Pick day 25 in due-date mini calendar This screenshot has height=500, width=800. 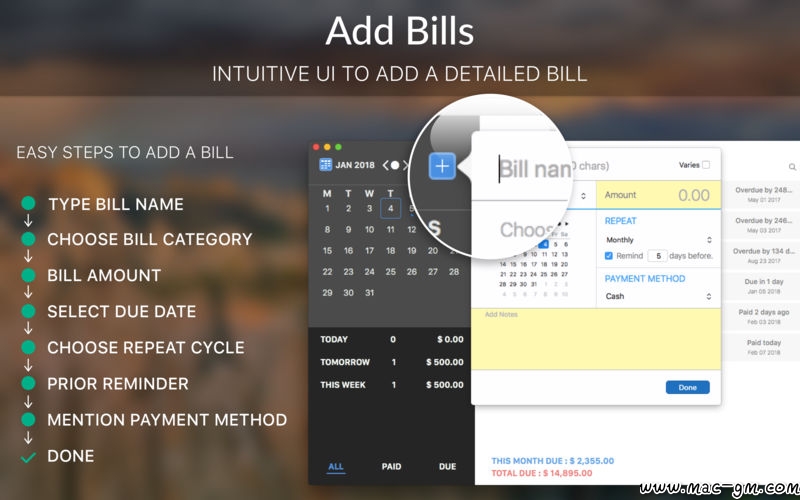[544, 274]
